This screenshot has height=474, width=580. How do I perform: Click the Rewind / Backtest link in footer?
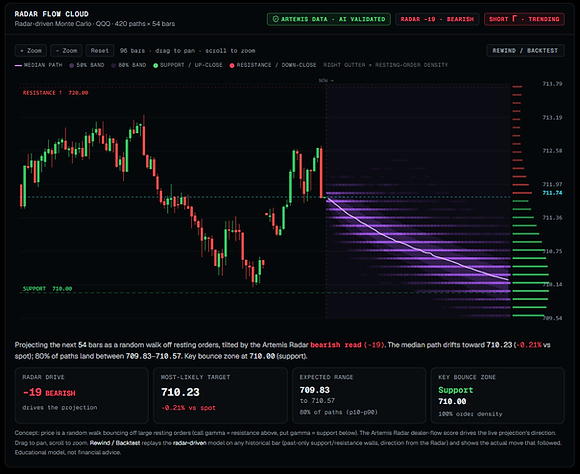(115, 443)
